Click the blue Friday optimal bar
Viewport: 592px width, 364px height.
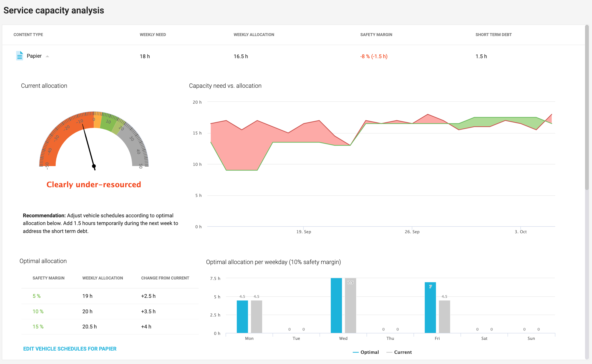click(430, 308)
